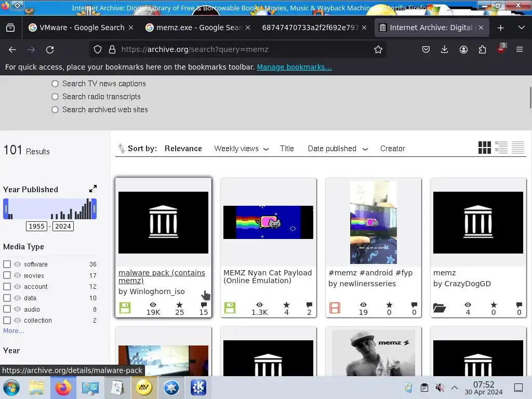Show site security info via padlock icon
This screenshot has width=532, height=399.
pyautogui.click(x=112, y=49)
